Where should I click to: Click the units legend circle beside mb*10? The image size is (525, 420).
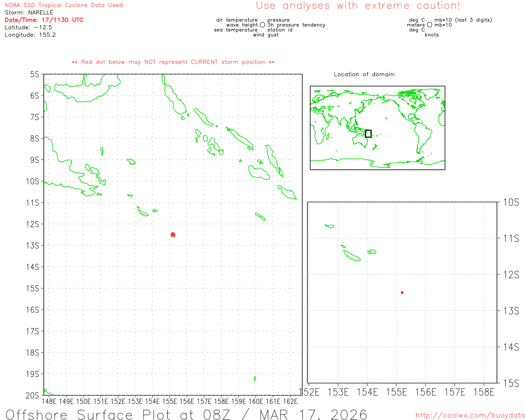tap(429, 25)
